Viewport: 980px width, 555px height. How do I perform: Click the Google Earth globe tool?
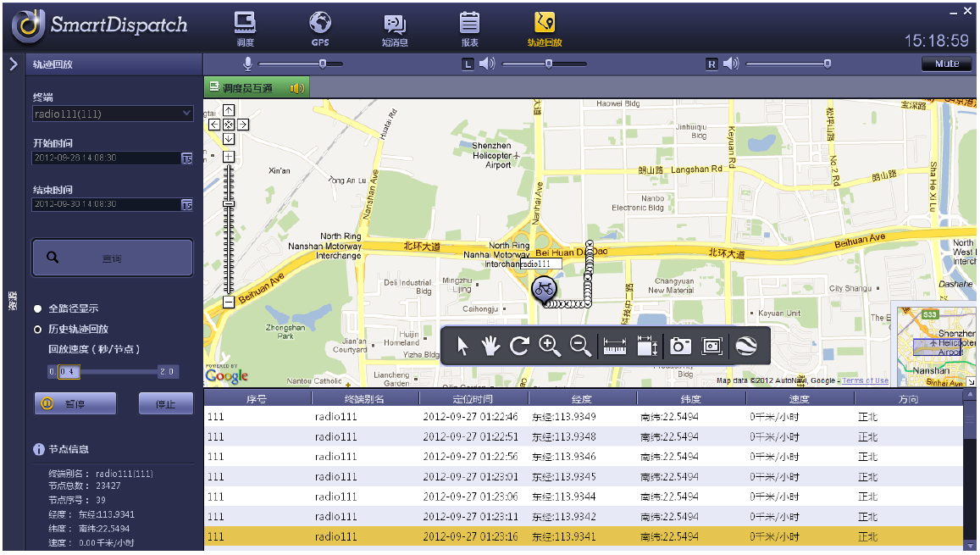[x=746, y=346]
